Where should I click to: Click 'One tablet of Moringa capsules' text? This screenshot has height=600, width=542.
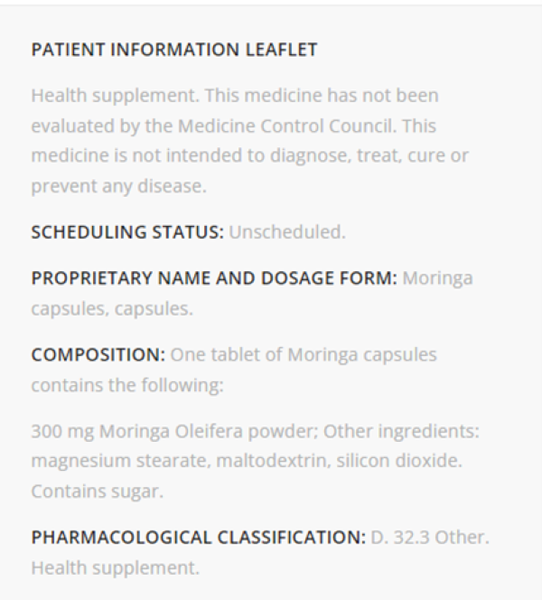(304, 355)
